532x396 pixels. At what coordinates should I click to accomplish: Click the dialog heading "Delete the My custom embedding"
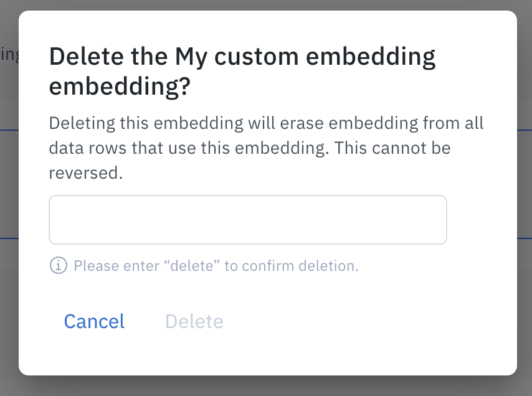click(x=242, y=58)
